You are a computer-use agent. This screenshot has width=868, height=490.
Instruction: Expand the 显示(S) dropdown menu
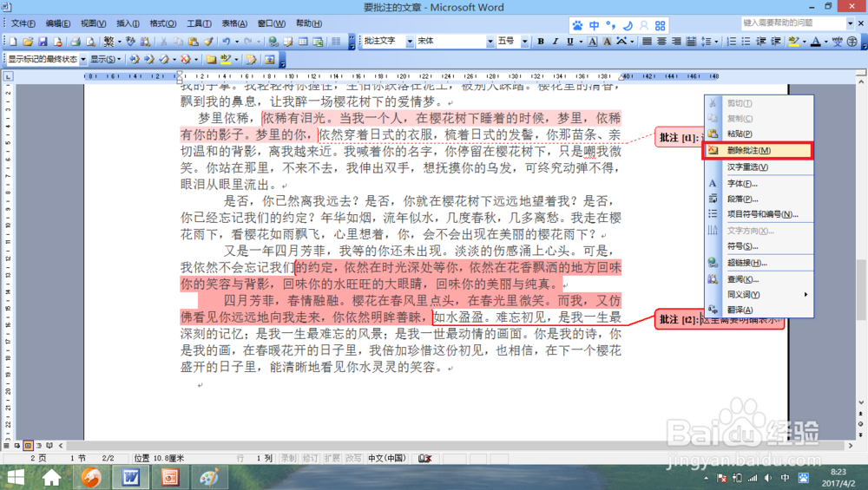coord(105,59)
